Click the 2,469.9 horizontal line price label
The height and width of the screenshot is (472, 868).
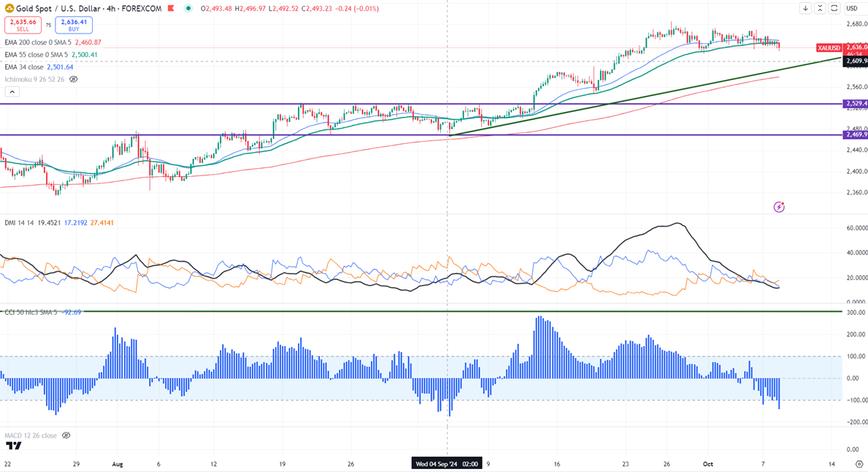coord(855,134)
